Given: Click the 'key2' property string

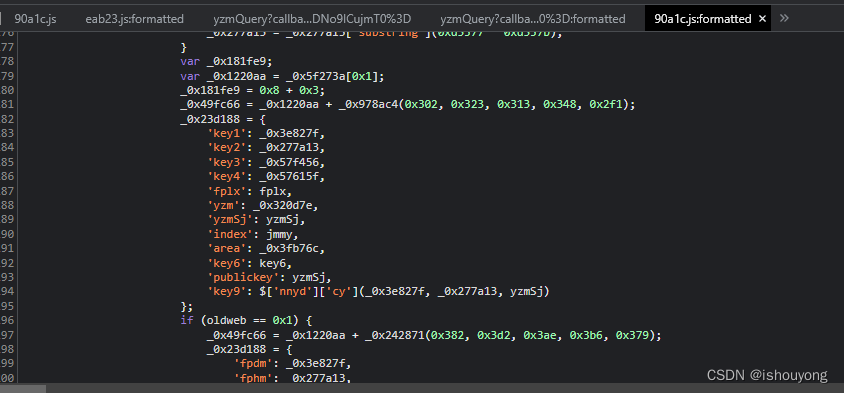Looking at the screenshot, I should 227,148.
